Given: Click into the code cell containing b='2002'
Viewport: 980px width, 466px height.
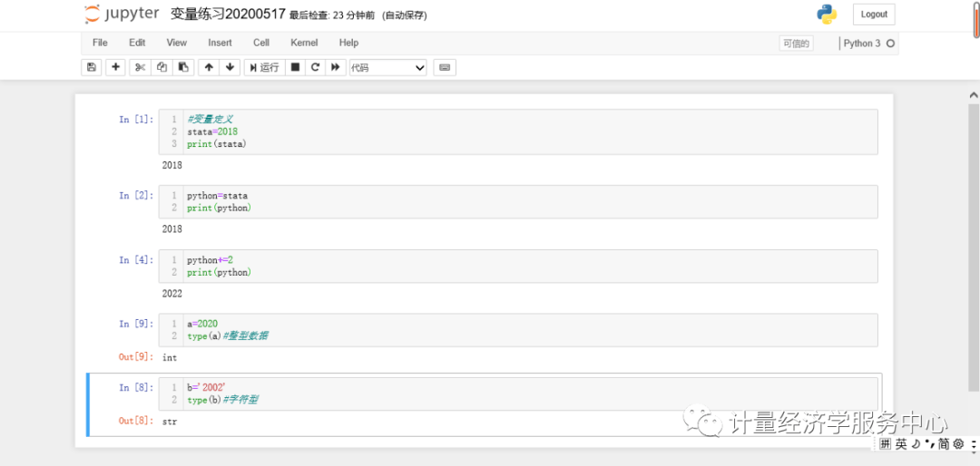Looking at the screenshot, I should click(x=518, y=393).
